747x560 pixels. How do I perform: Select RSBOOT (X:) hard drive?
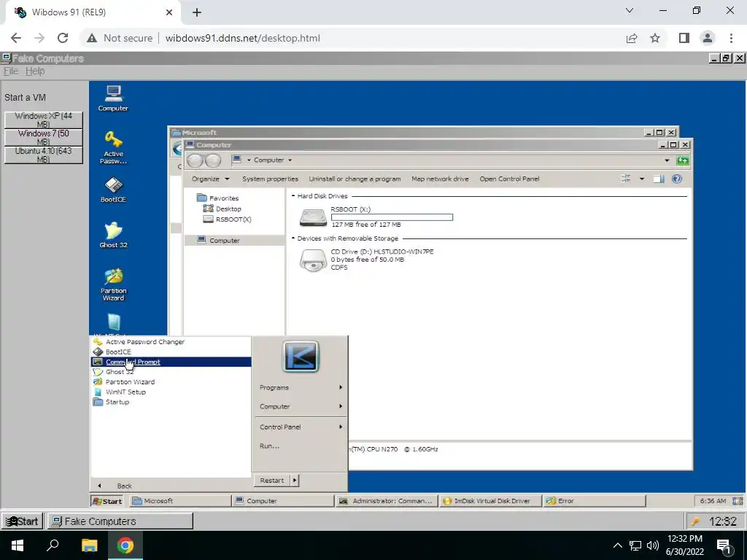point(376,217)
